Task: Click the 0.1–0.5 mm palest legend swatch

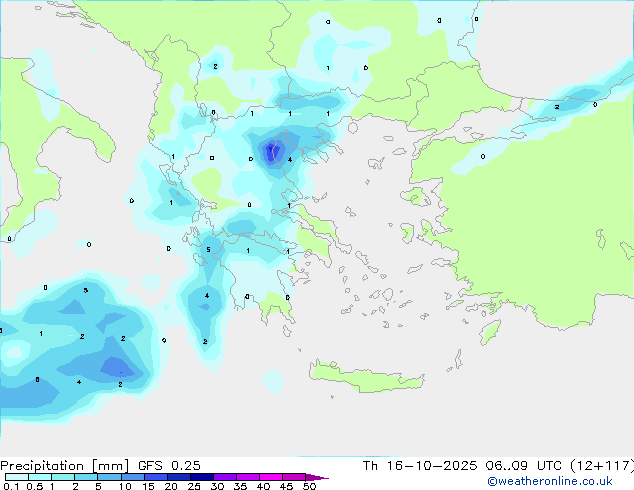Action: pyautogui.click(x=17, y=477)
